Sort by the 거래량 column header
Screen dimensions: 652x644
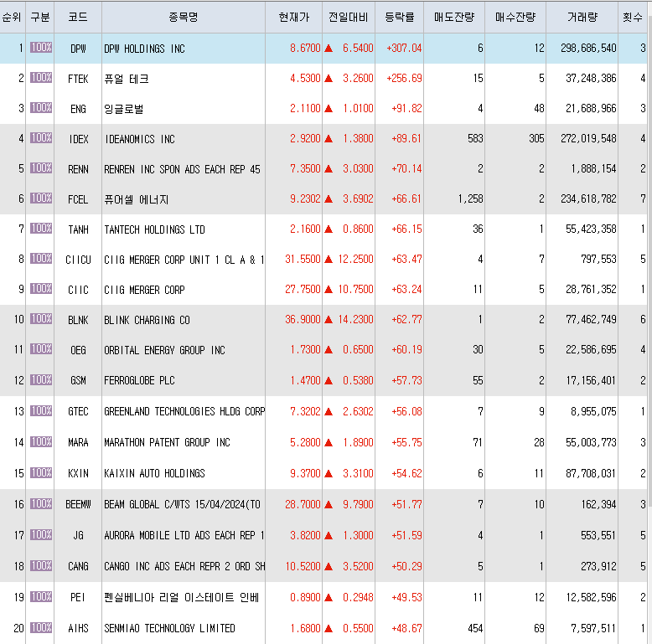(x=582, y=17)
